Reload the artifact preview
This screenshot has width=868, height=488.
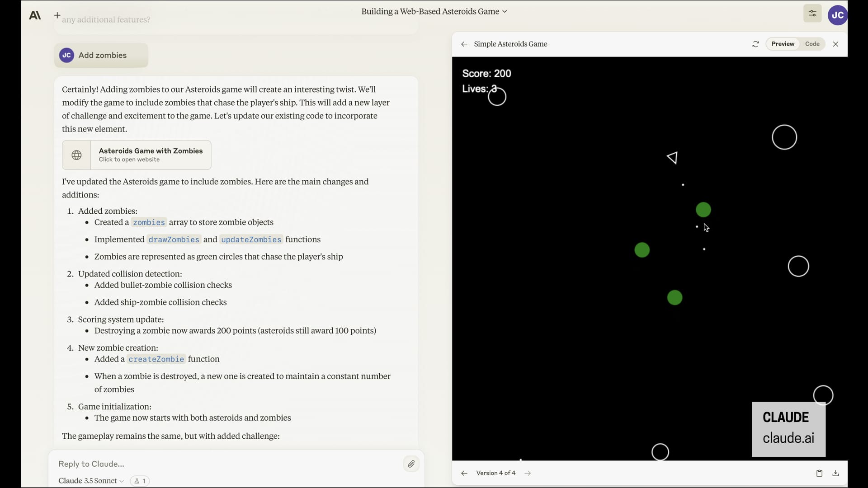755,44
